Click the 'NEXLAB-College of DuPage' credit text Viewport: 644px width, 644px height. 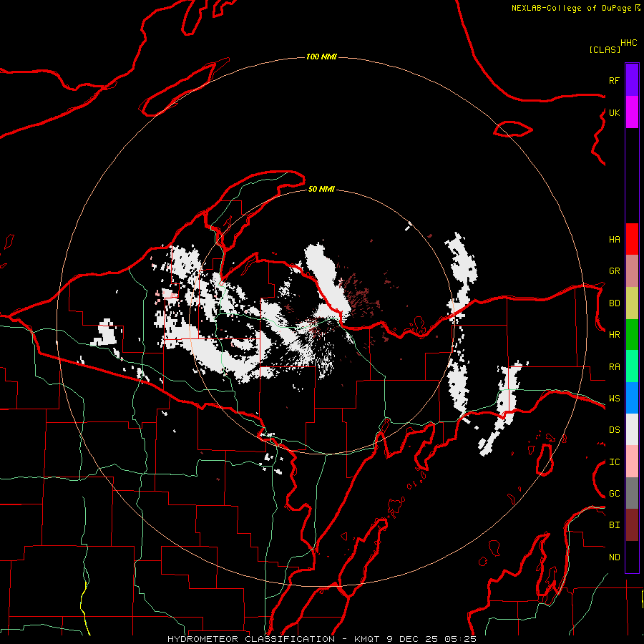(571, 8)
